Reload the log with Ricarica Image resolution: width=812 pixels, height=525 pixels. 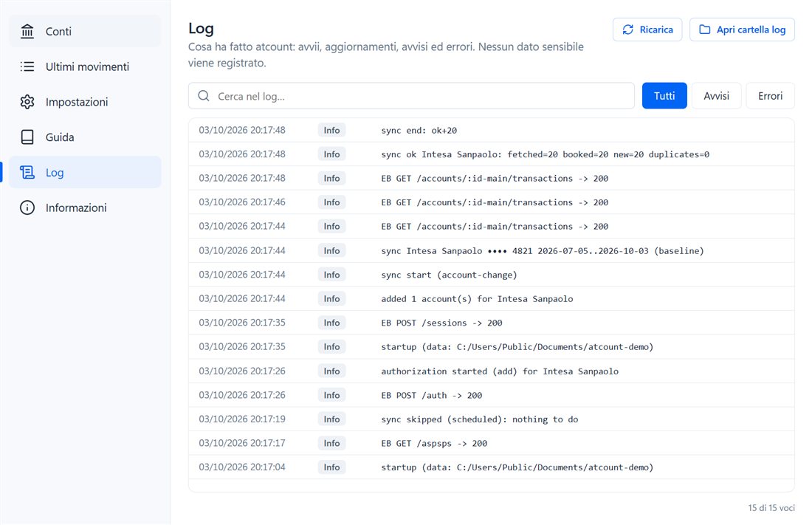(x=647, y=30)
